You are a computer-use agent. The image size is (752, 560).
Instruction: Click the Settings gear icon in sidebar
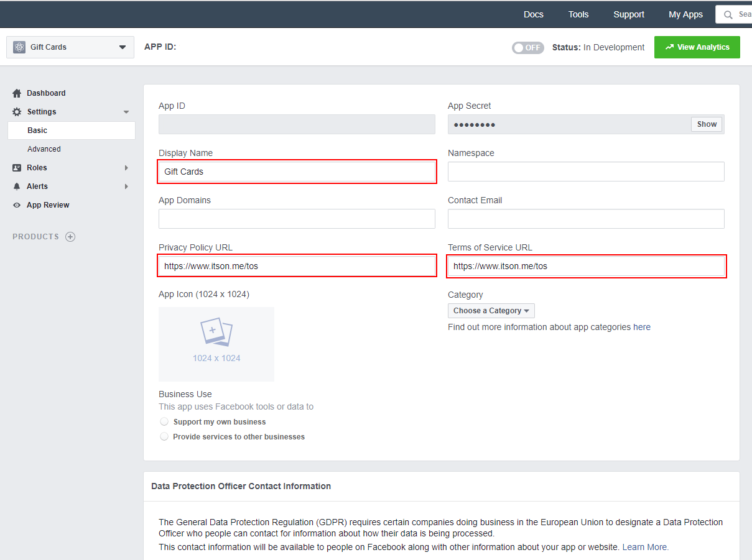pyautogui.click(x=17, y=112)
